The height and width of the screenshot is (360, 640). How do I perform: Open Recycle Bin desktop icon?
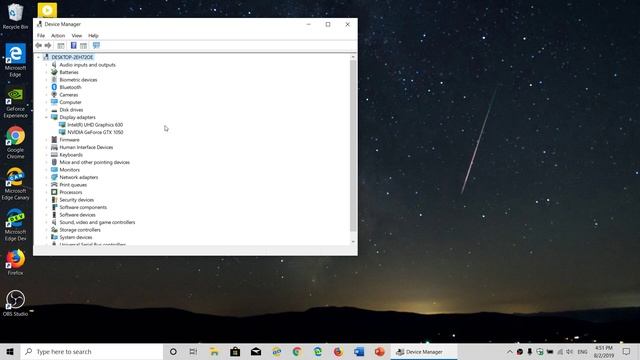[16, 17]
